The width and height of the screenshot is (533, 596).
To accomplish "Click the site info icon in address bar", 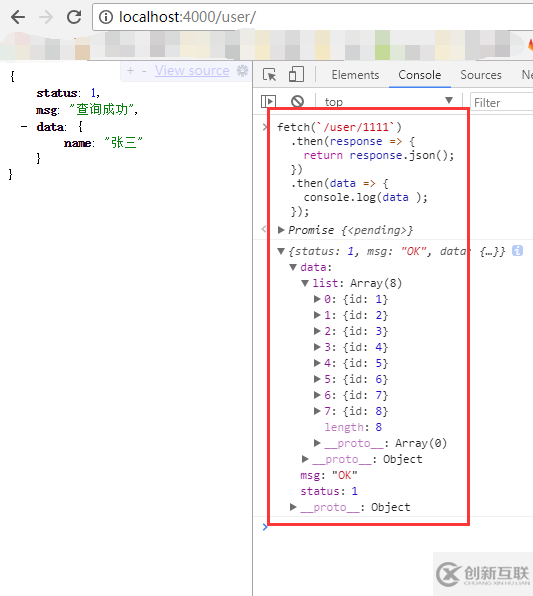I will 106,17.
